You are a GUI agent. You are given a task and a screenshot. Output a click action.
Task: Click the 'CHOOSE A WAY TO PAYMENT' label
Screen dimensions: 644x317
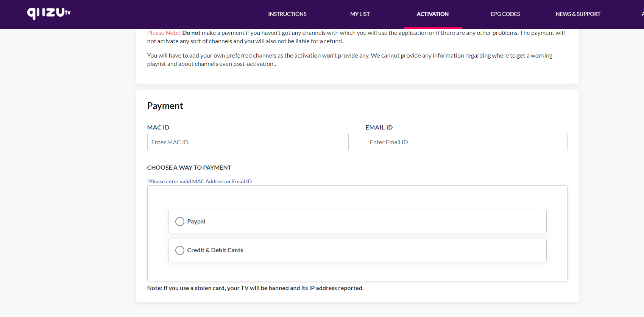189,167
